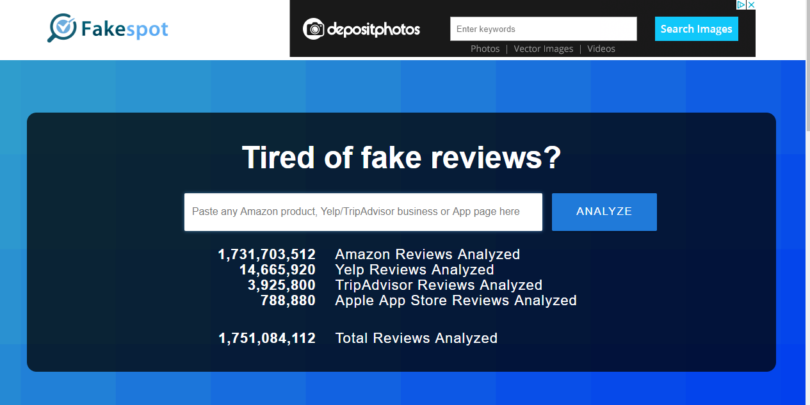Click the Tired of fake reviews heading

click(401, 158)
